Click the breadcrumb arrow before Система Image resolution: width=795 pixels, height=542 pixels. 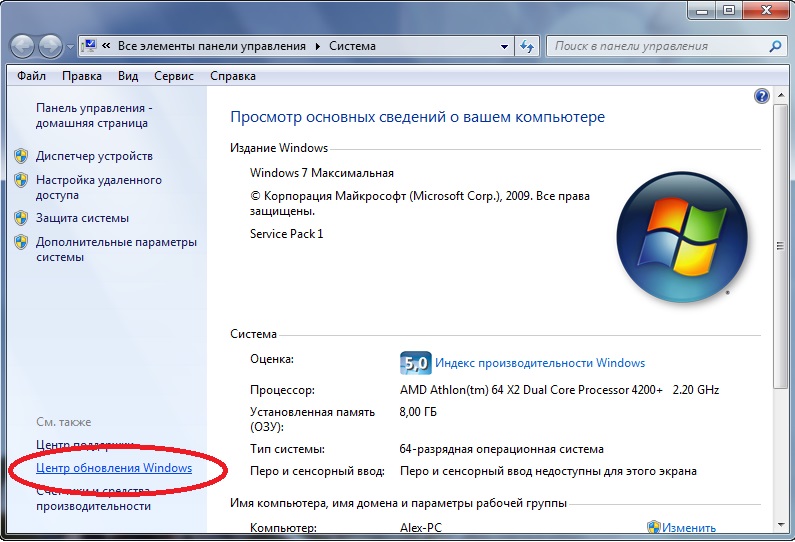pyautogui.click(x=318, y=46)
